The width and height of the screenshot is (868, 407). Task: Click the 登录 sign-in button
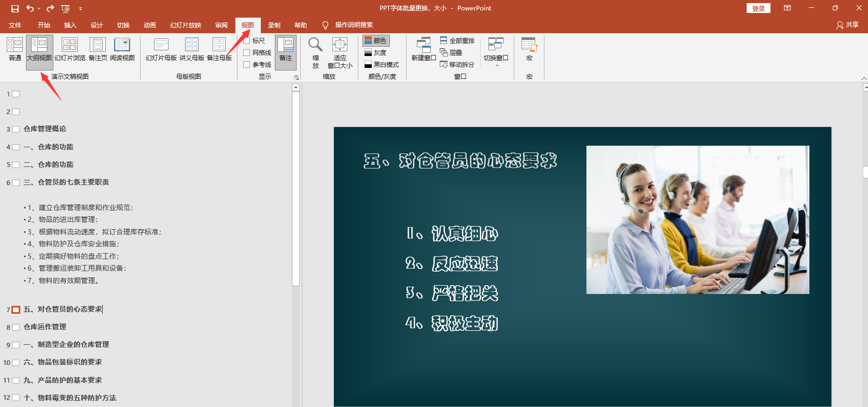point(759,8)
